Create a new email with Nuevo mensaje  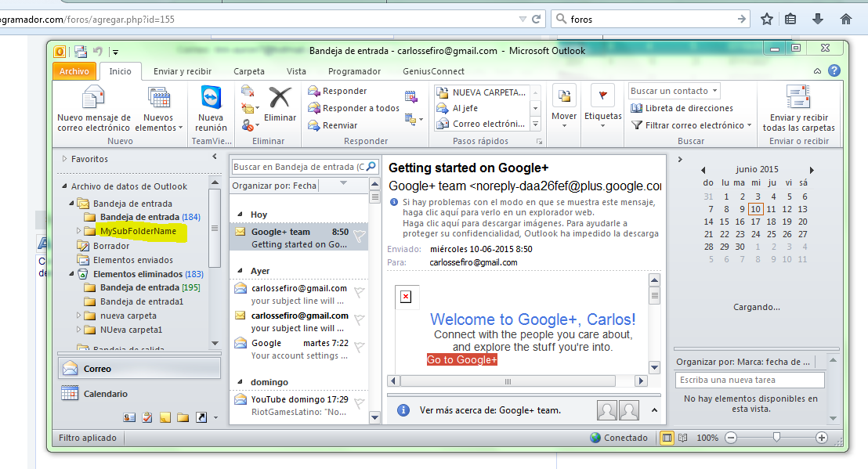pos(93,110)
